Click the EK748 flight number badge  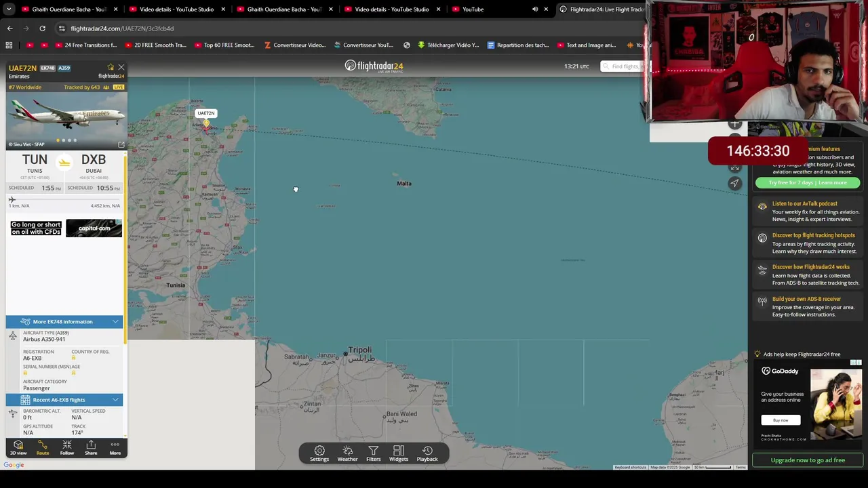(47, 68)
